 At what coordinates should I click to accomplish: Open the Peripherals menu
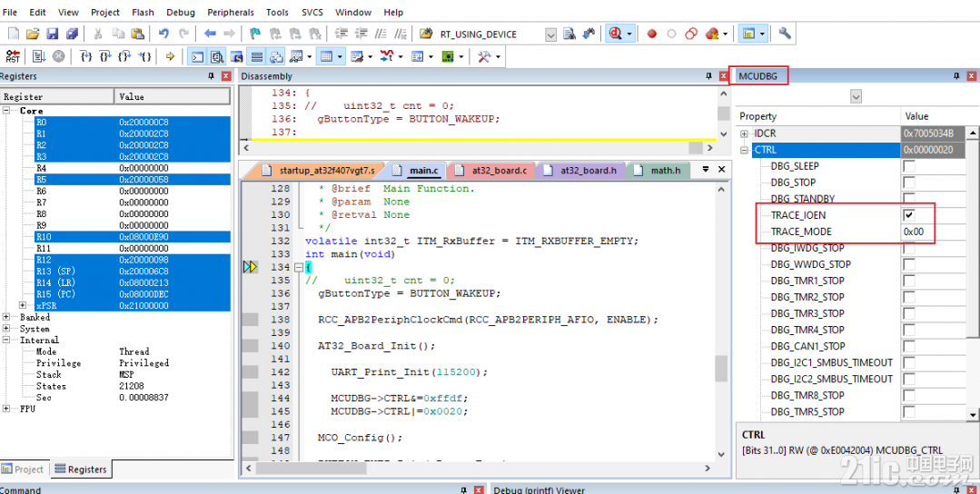pyautogui.click(x=231, y=12)
